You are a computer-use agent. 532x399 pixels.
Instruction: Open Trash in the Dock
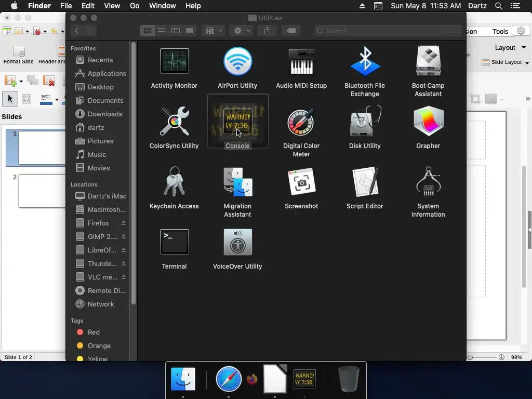click(x=349, y=379)
